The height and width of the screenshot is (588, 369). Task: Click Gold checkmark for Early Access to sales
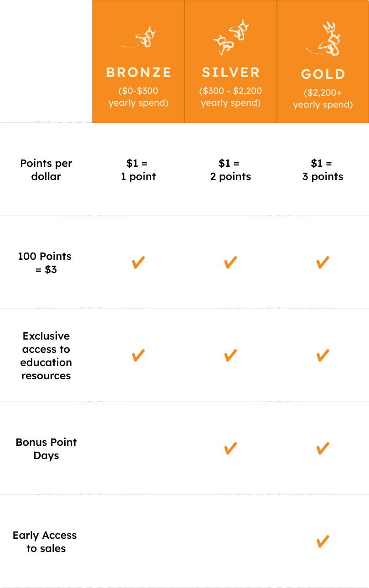tap(323, 542)
